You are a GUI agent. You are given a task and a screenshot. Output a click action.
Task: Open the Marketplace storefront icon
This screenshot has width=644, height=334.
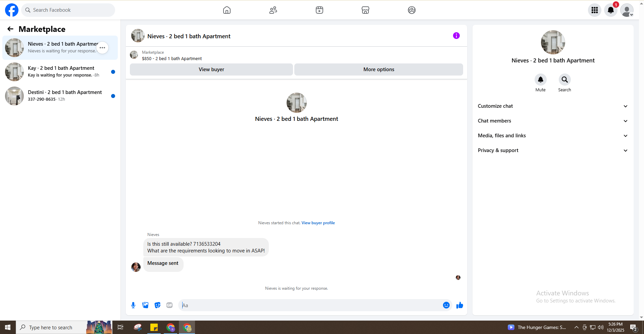(365, 10)
